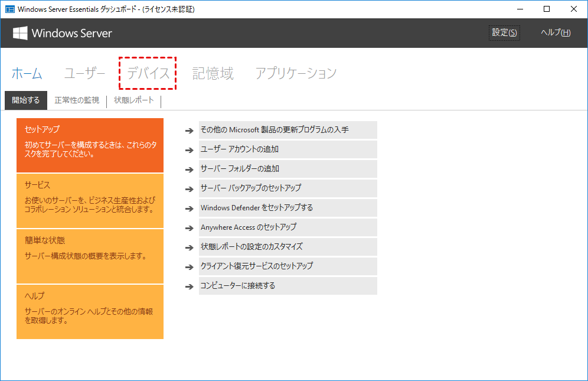Switch to the アプリケーション section
This screenshot has height=381, width=588.
pyautogui.click(x=296, y=73)
